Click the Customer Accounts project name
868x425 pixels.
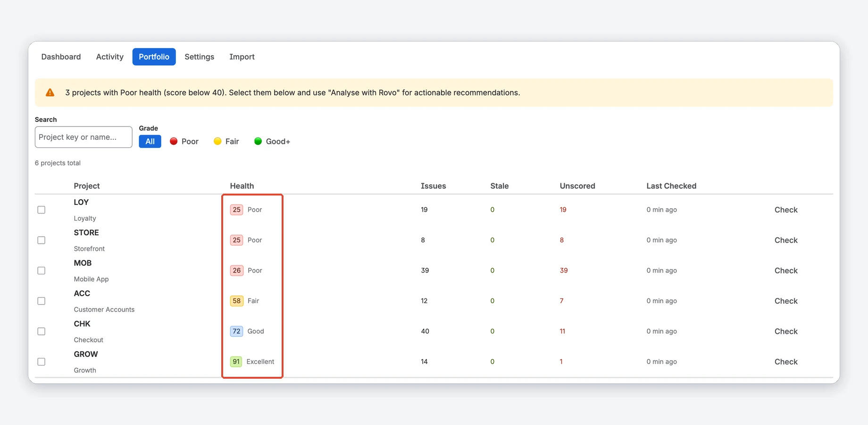pyautogui.click(x=104, y=310)
